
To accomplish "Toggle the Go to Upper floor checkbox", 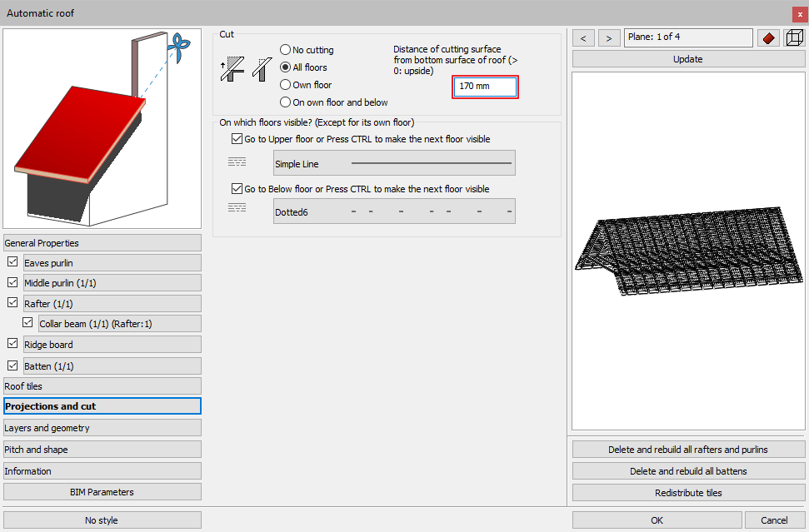I will pyautogui.click(x=237, y=139).
